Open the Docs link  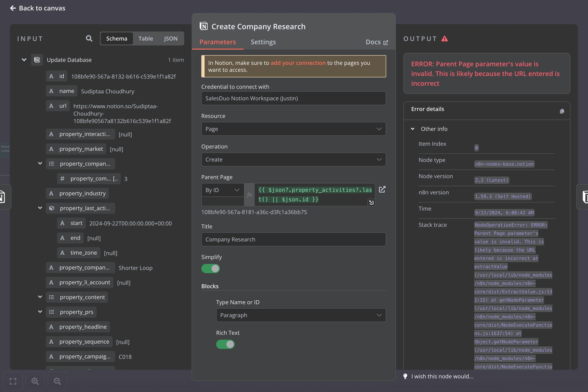377,42
